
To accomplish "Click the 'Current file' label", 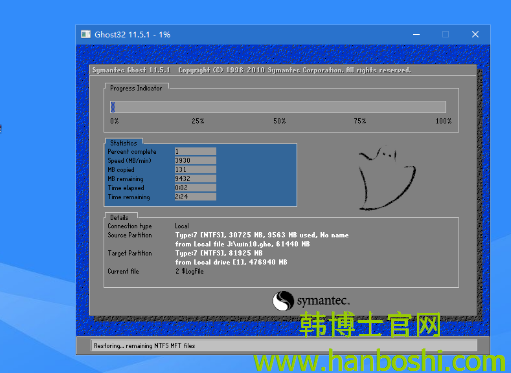I will pyautogui.click(x=123, y=271).
